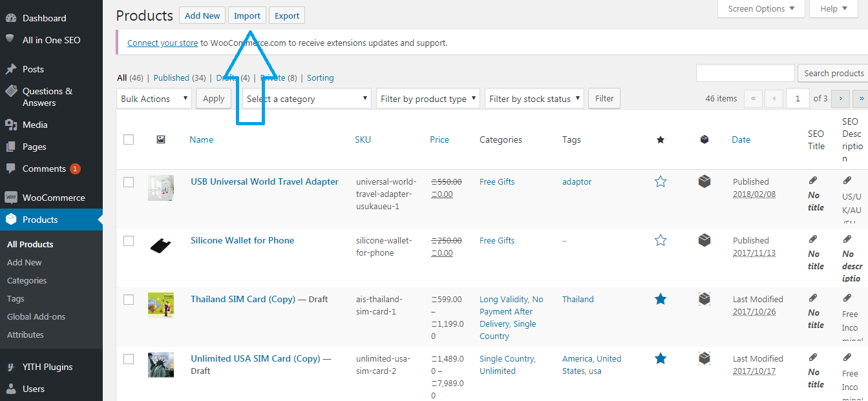Open All in One SEO menu

(x=51, y=40)
